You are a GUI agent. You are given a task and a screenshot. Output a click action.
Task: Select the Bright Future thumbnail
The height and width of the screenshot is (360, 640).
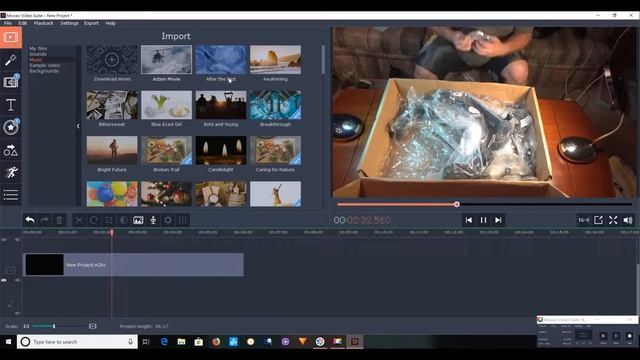click(x=112, y=150)
